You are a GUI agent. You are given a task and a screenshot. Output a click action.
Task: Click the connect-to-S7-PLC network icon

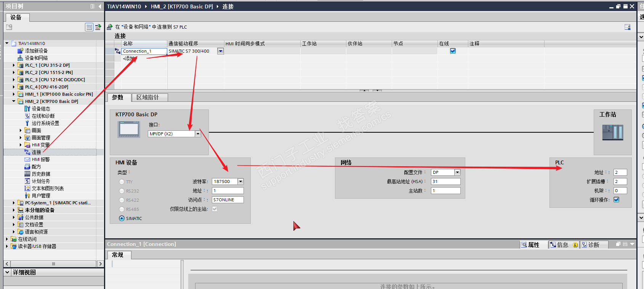110,27
